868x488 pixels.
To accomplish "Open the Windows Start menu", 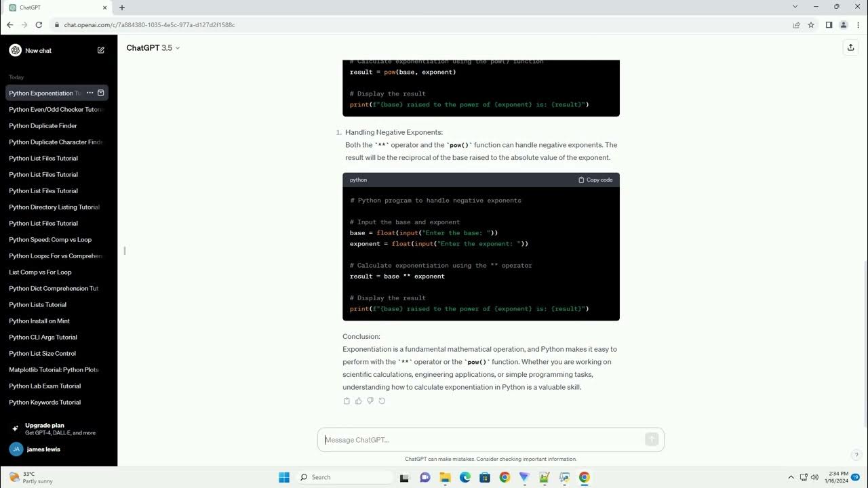I will [284, 477].
